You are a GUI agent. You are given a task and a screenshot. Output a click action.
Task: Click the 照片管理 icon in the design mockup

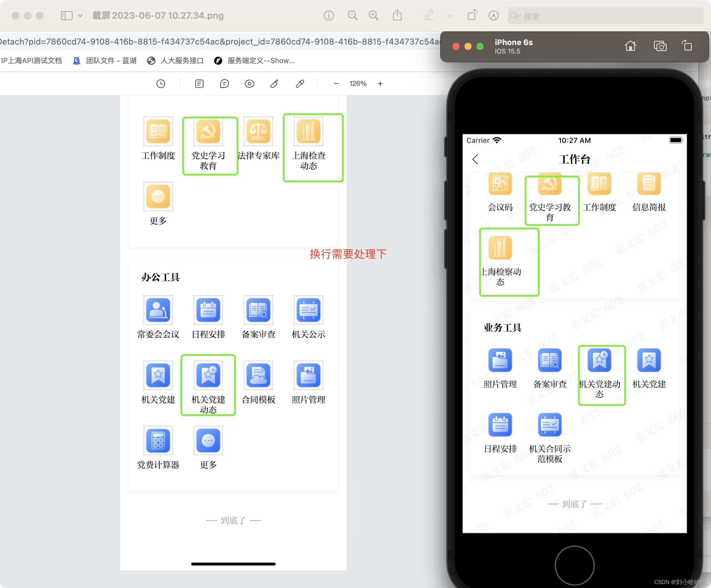click(x=308, y=375)
